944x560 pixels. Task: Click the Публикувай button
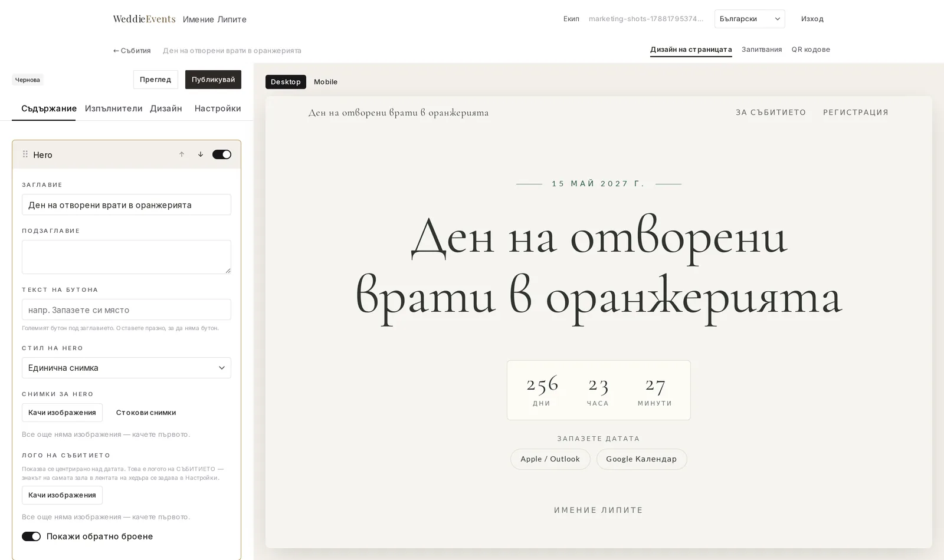(213, 80)
